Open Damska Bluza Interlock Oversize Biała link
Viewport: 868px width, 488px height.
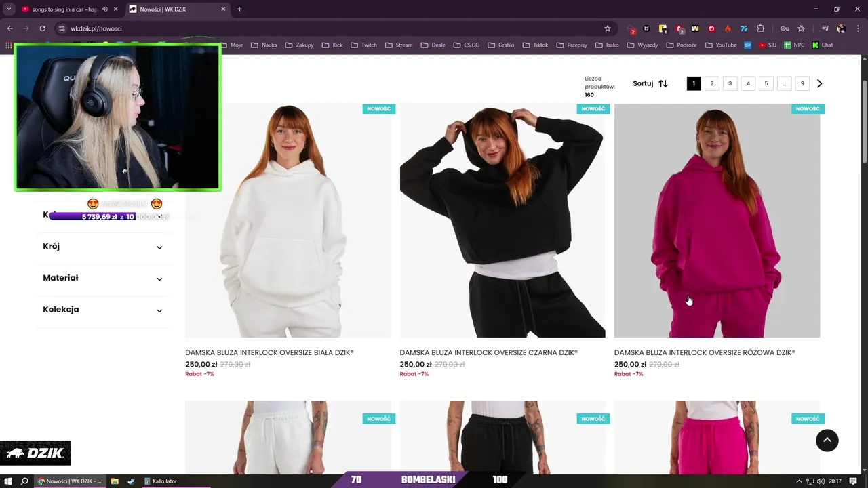[269, 353]
